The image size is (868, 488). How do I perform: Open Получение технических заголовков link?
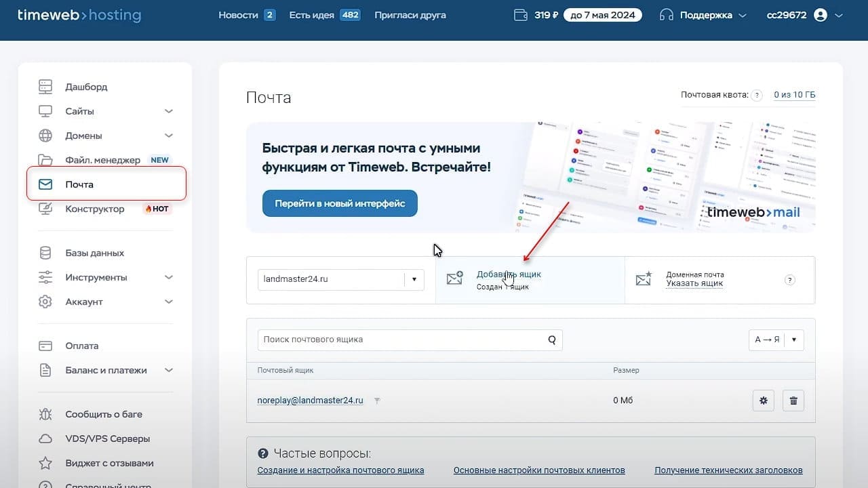728,470
